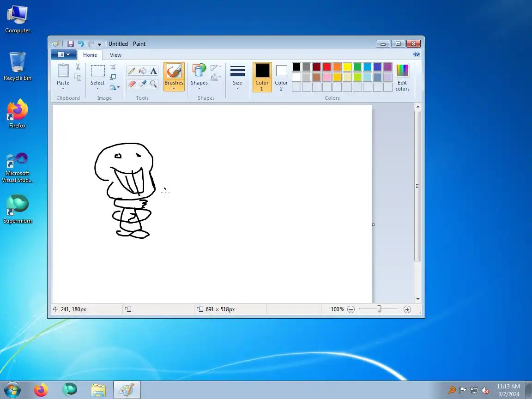Activate the Color 2 button
This screenshot has width=532, height=399.
coord(281,77)
